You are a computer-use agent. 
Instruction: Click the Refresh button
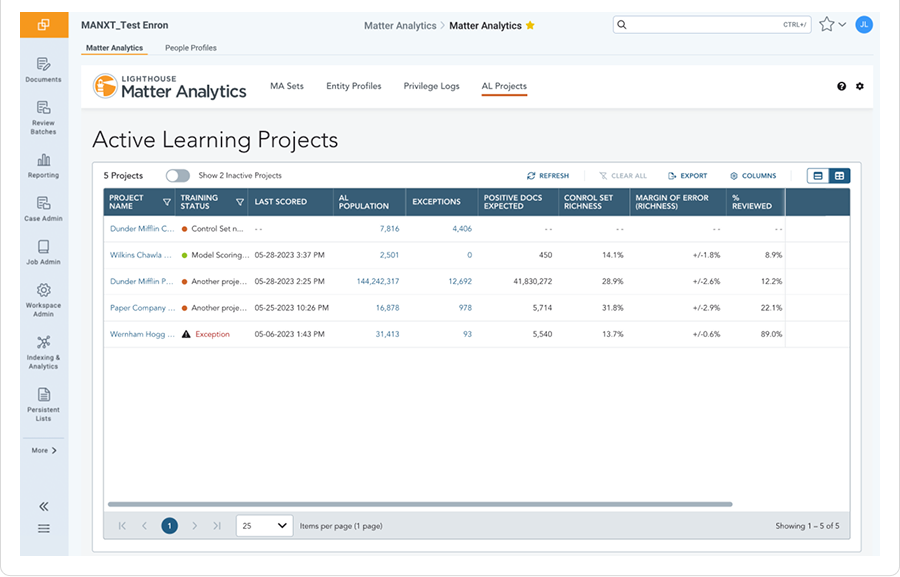coord(548,176)
